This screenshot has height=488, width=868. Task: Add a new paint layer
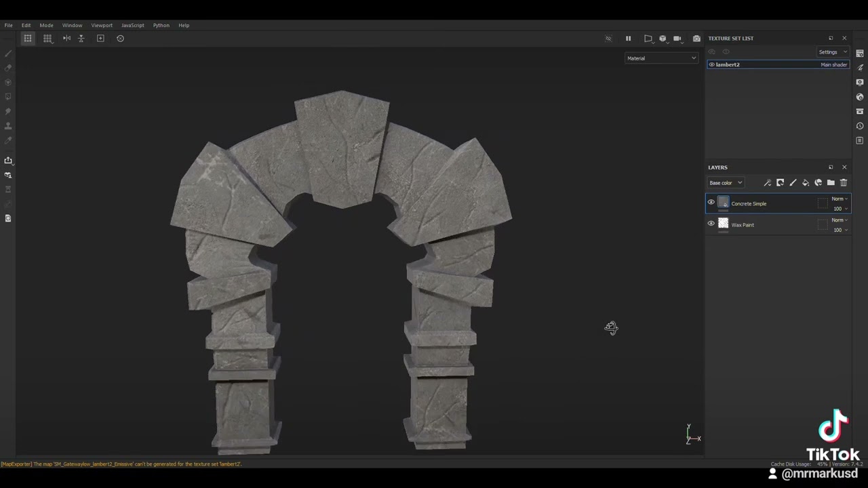point(793,183)
